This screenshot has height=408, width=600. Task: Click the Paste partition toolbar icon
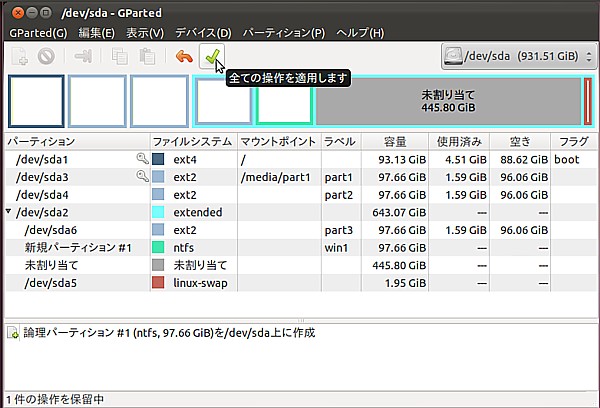point(147,56)
